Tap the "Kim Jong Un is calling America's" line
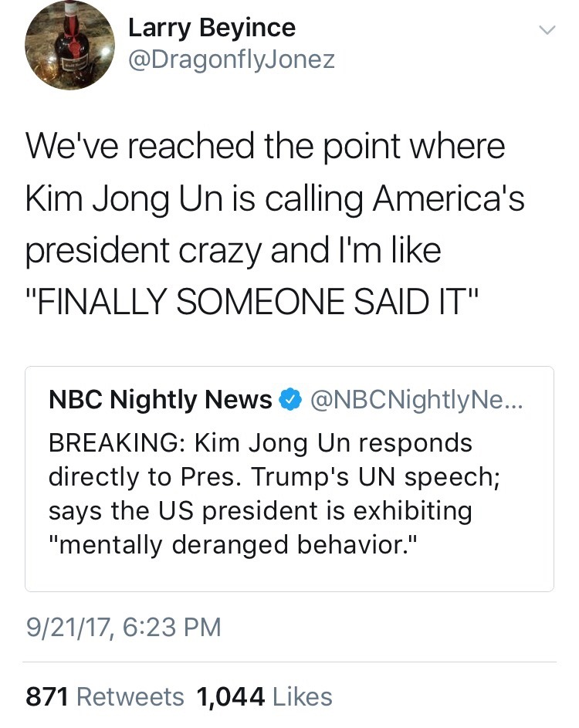579x728 pixels. [x=275, y=199]
